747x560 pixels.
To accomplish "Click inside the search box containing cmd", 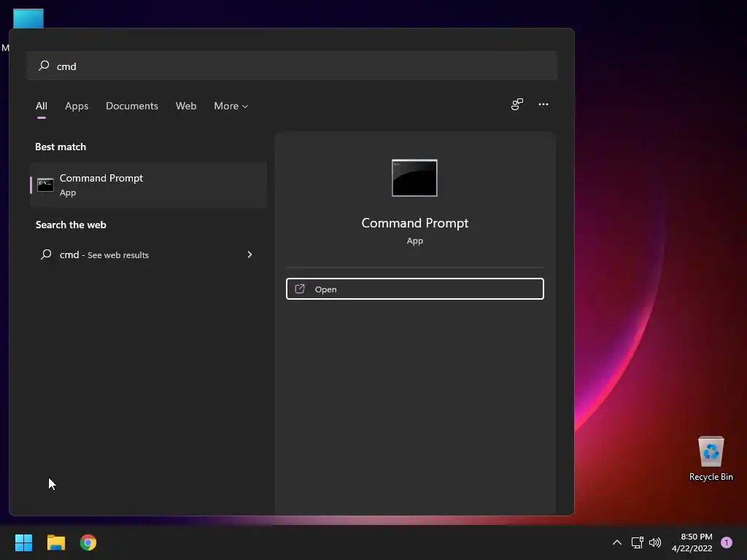I will tap(292, 66).
